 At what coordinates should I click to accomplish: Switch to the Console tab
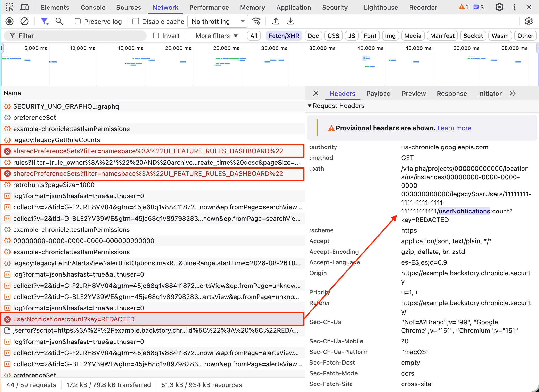pos(93,7)
